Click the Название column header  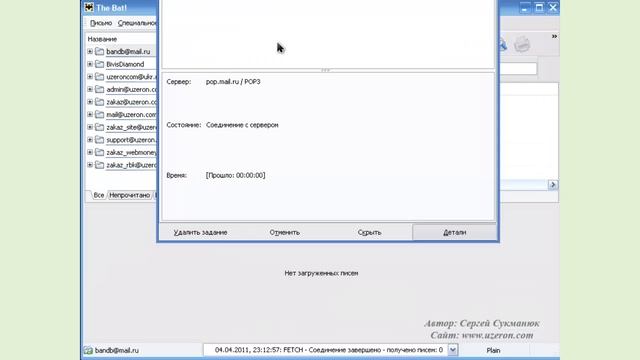(102, 39)
